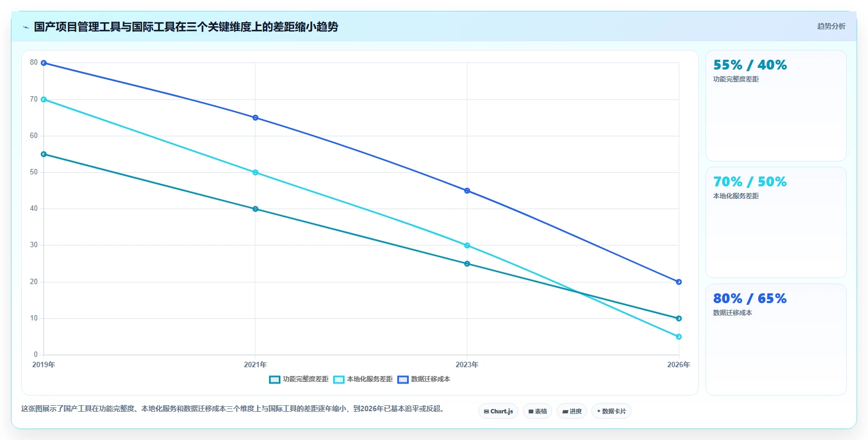Click the 数据卡片 tag chip
The image size is (868, 440).
click(611, 411)
